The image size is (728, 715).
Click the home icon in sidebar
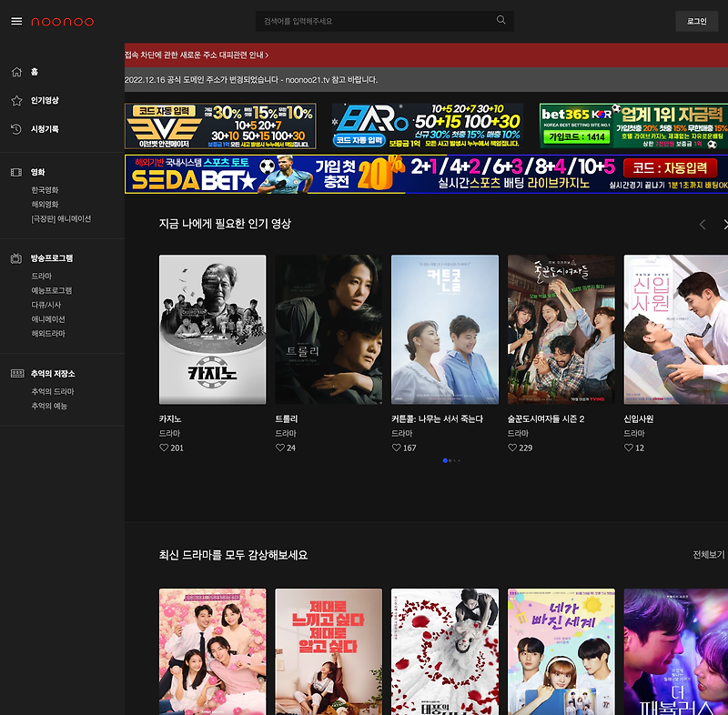tap(16, 72)
